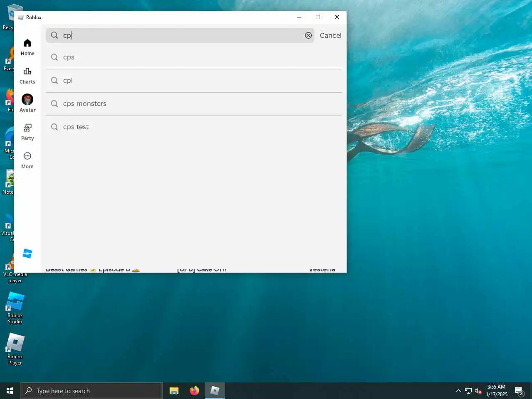This screenshot has width=532, height=399.
Task: Open File Explorer from taskbar
Action: [x=174, y=391]
